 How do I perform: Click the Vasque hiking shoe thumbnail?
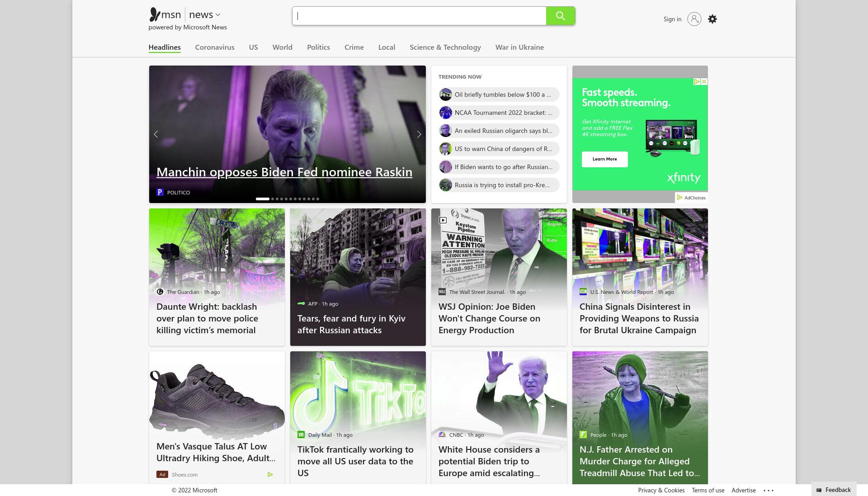pyautogui.click(x=217, y=396)
